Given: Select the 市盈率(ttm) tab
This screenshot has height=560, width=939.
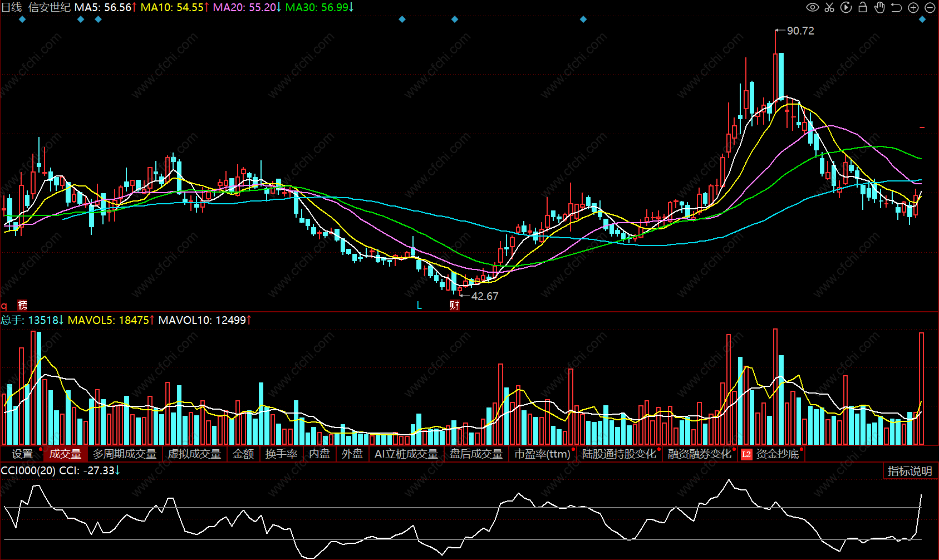Looking at the screenshot, I should pos(542,454).
